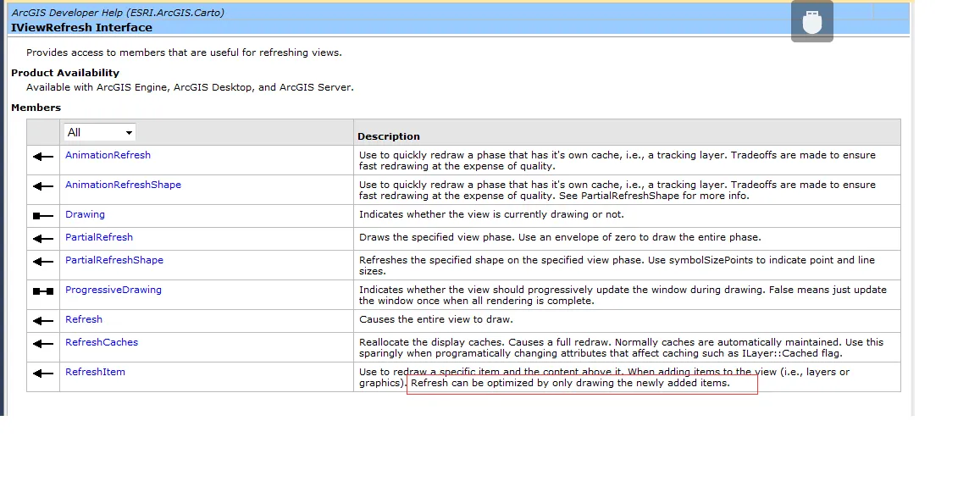Click 'Available with ArcGIS Engine' availability text

[190, 87]
